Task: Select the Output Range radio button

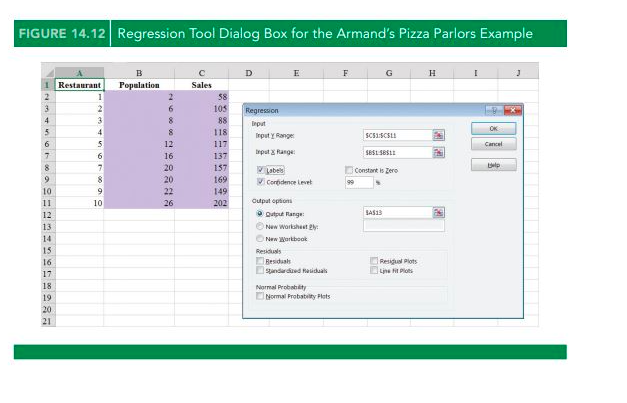Action: 260,214
